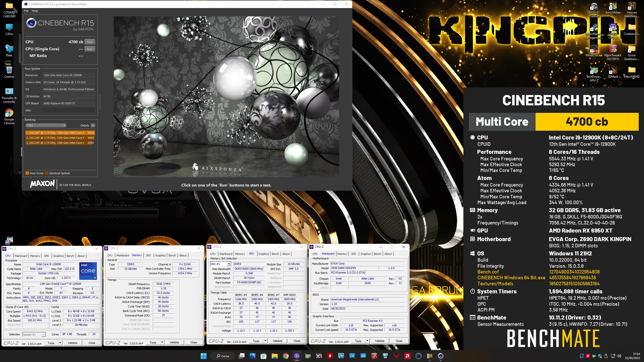Open Windows Security tray icon
644x362 pixels.
[600, 356]
